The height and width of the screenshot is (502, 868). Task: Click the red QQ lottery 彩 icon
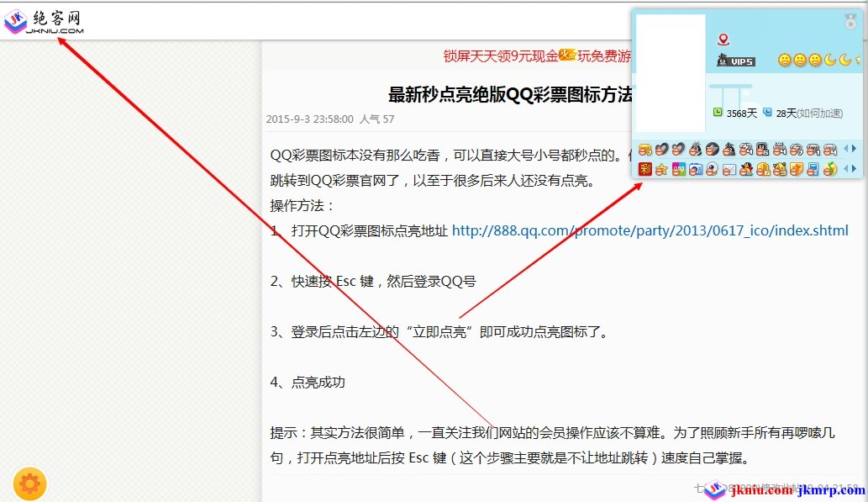click(645, 169)
